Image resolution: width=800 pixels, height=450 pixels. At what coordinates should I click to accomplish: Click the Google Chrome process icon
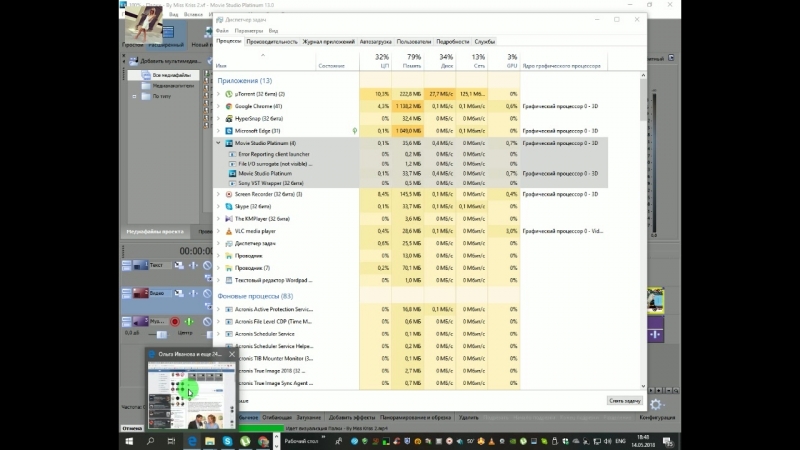coord(229,106)
